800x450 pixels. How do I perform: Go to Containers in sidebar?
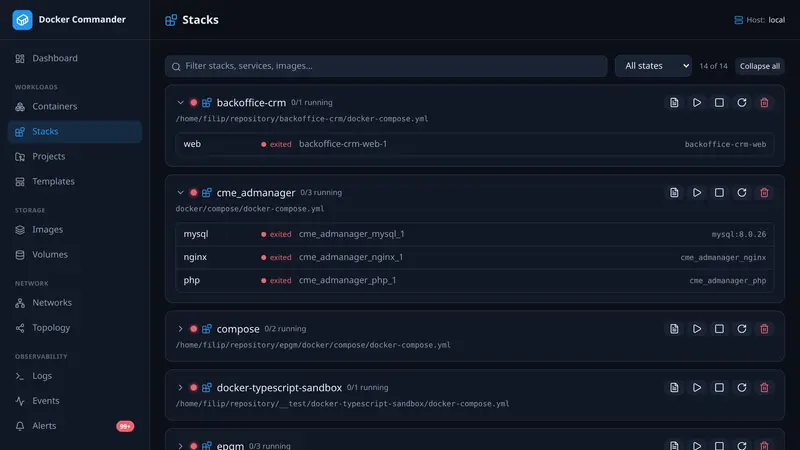[74, 106]
